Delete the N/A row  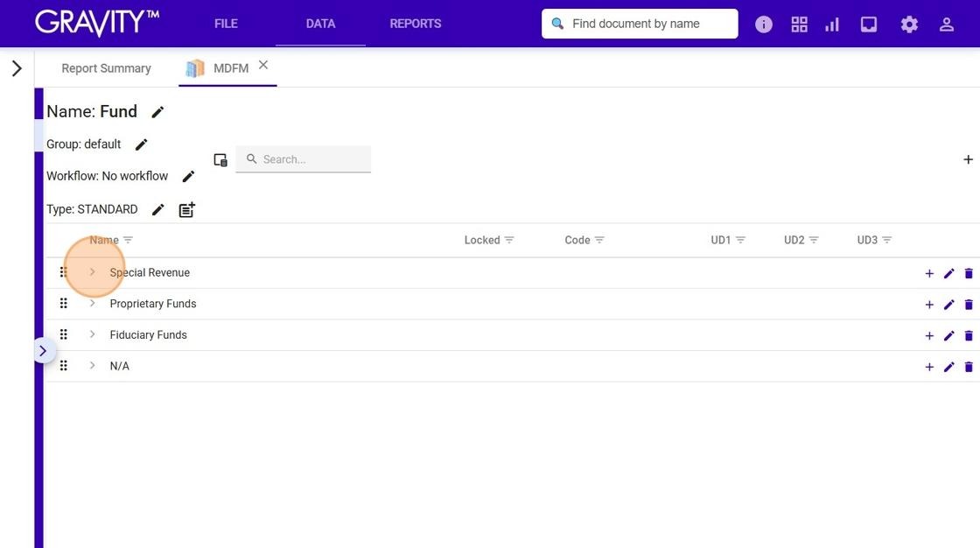click(x=969, y=367)
